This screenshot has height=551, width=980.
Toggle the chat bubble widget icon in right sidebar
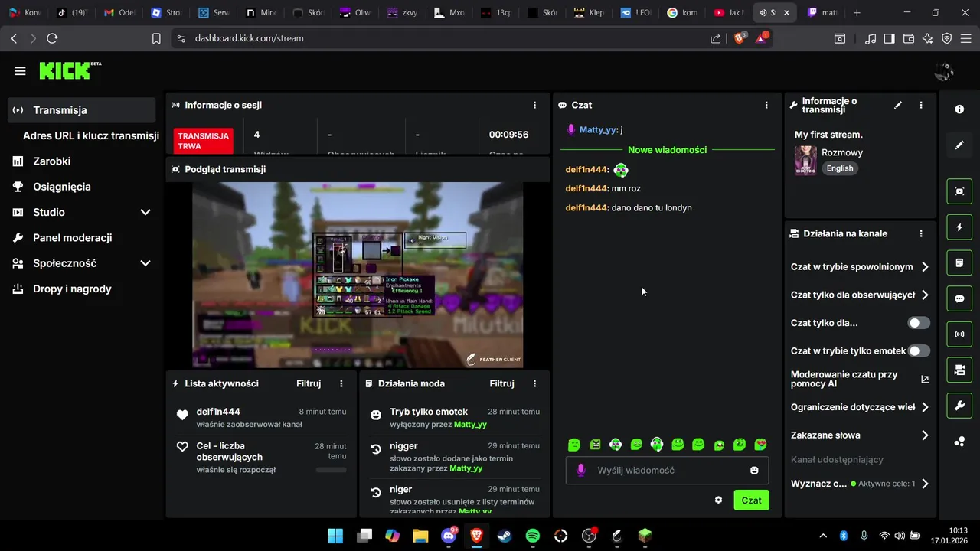coord(959,299)
